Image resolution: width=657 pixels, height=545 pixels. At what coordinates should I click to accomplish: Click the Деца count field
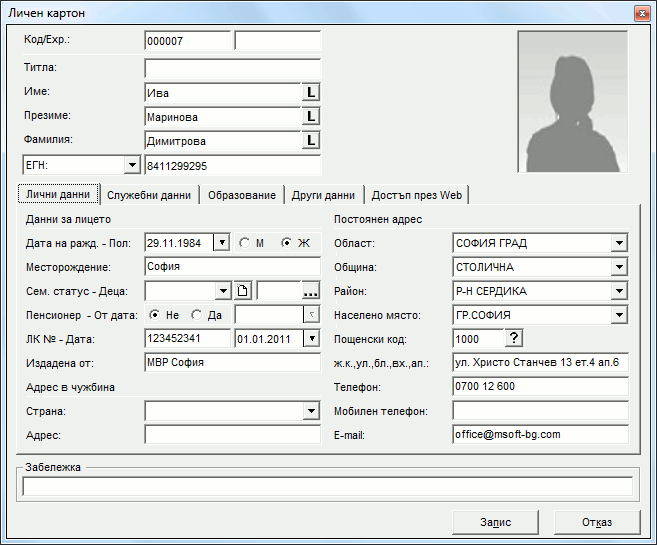coord(279,291)
